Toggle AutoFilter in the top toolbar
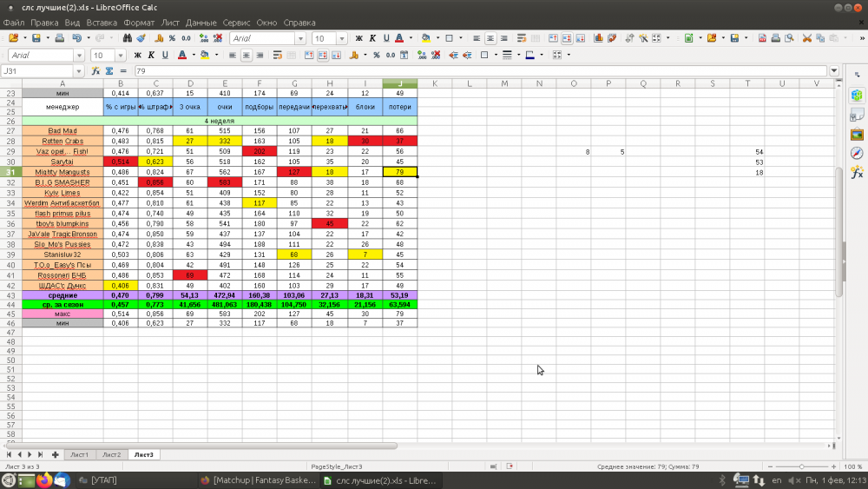Image resolution: width=868 pixels, height=489 pixels. point(642,38)
